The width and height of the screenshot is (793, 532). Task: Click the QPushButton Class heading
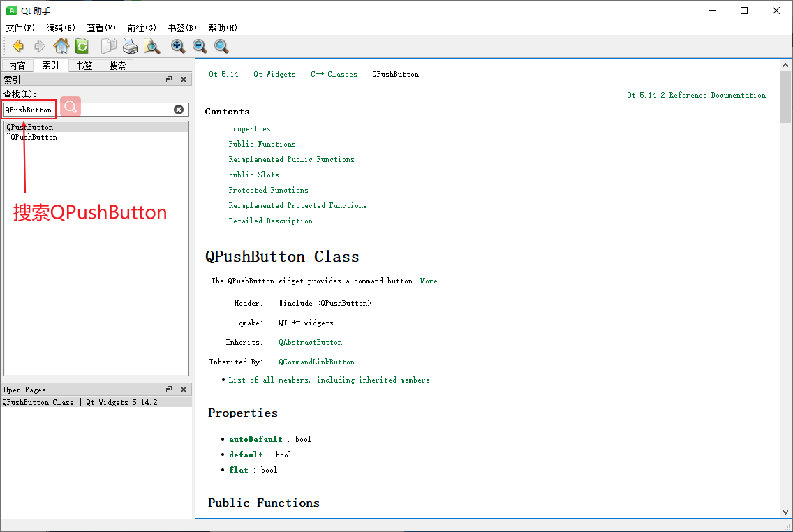click(x=282, y=257)
